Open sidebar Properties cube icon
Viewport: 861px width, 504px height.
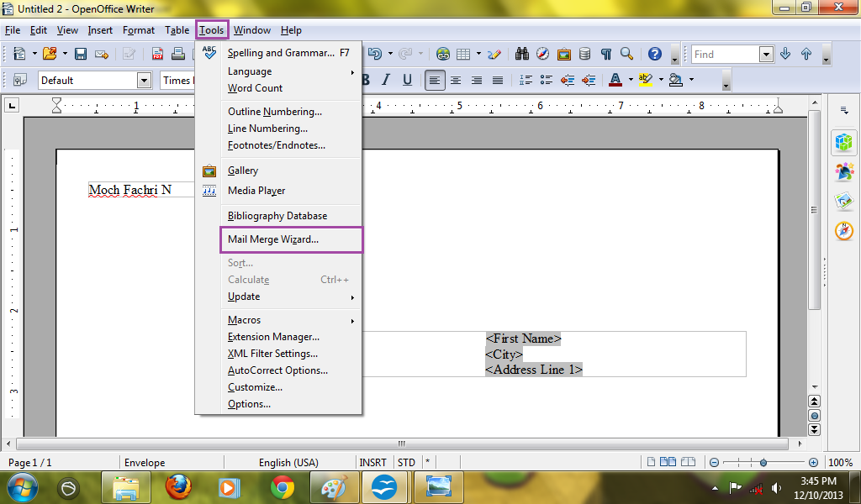[844, 143]
